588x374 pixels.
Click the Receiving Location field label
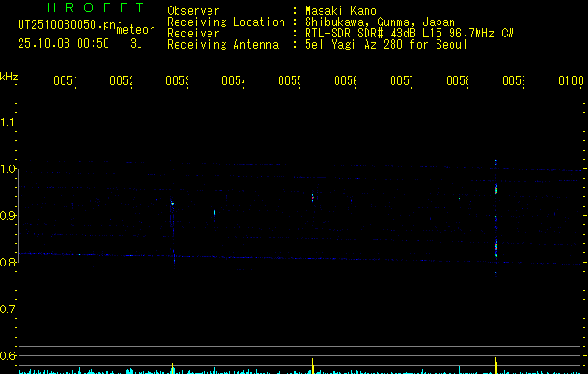point(225,22)
